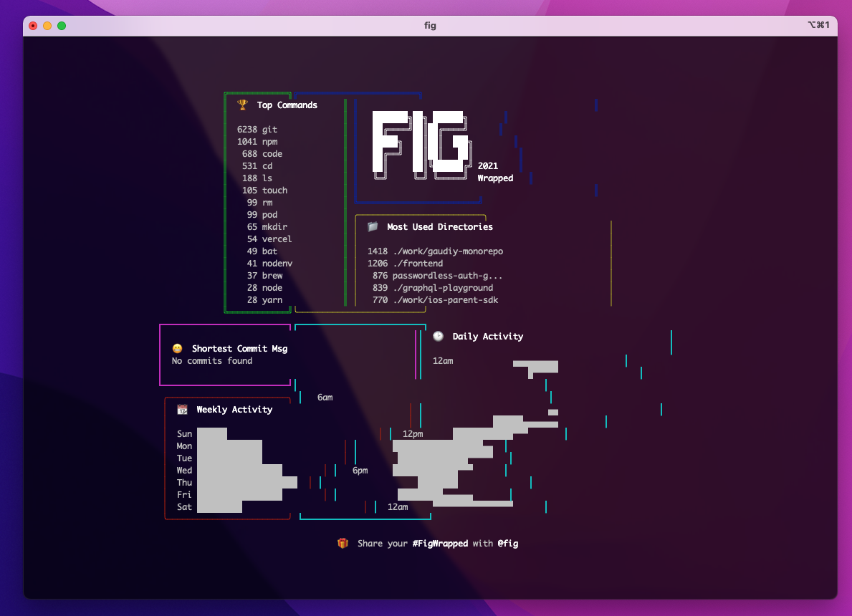Select the 'passwordless-auth-g...' directory row
The height and width of the screenshot is (616, 852).
[x=437, y=275]
